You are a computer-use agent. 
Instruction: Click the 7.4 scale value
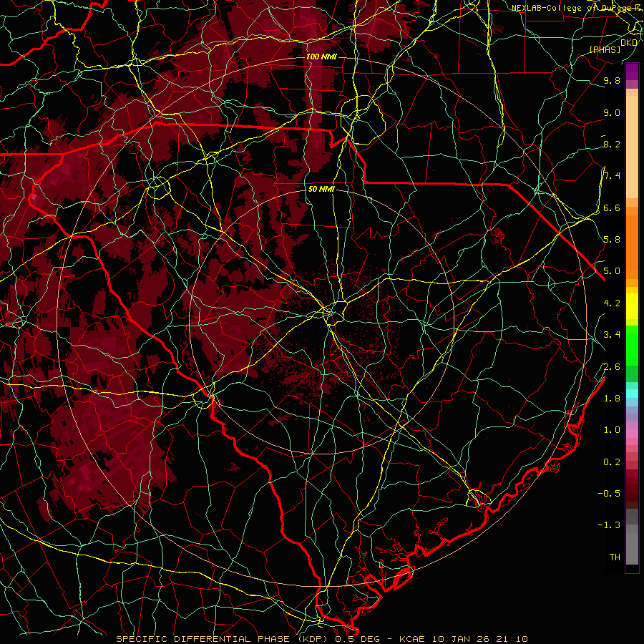(x=612, y=176)
